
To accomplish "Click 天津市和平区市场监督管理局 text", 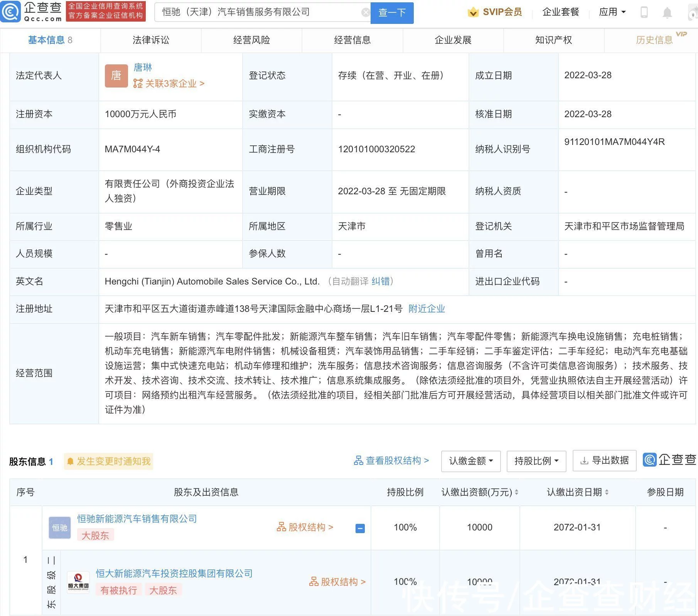I will 624,226.
